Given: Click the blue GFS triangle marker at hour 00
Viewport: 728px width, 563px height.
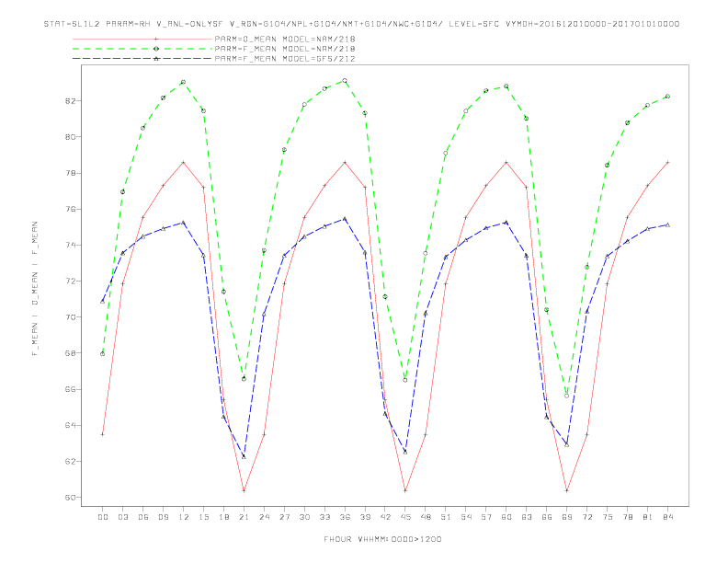Looking at the screenshot, I should pyautogui.click(x=103, y=302).
